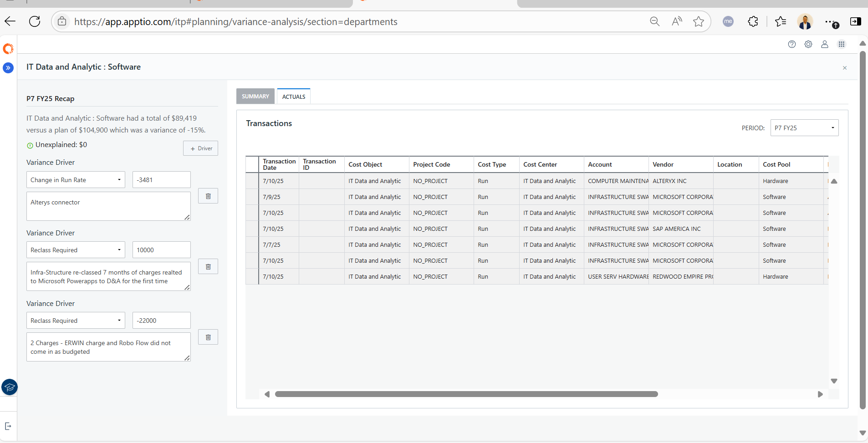
Task: Expand the Reclass Required dropdown for 10000
Action: click(76, 250)
